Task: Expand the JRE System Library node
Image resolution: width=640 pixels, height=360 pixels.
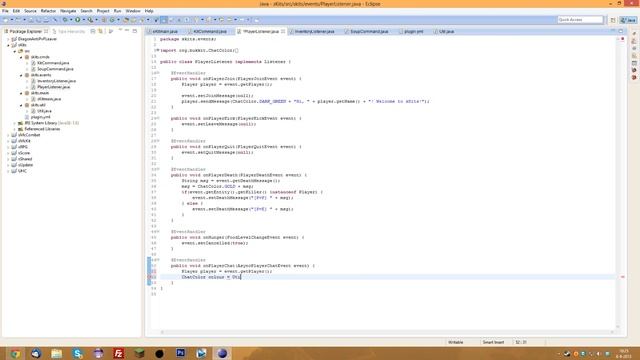Action: pyautogui.click(x=15, y=123)
